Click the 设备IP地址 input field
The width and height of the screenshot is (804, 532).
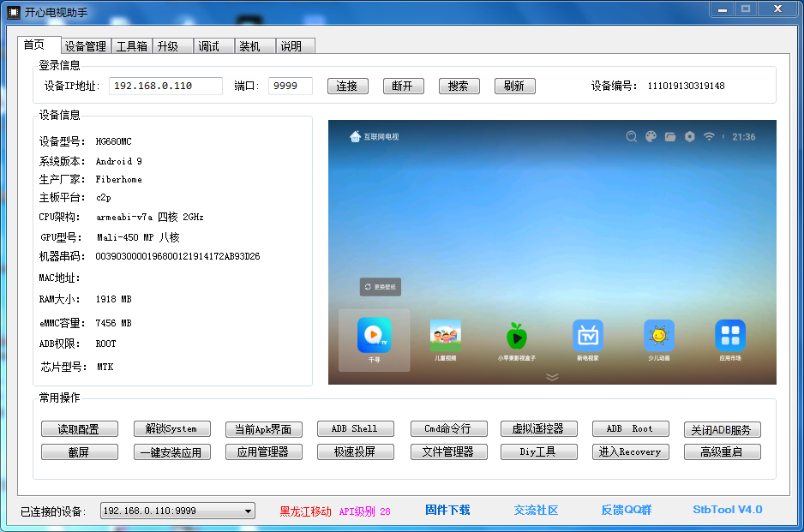[165, 87]
